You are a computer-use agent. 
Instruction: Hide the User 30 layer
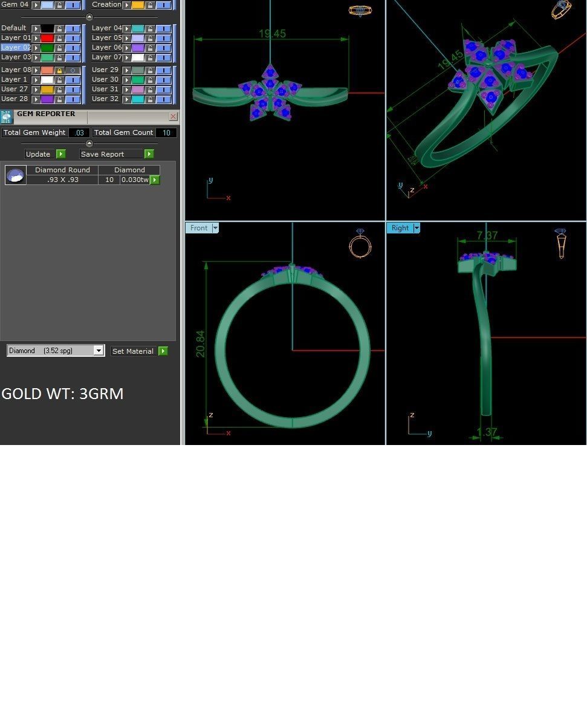coord(163,80)
